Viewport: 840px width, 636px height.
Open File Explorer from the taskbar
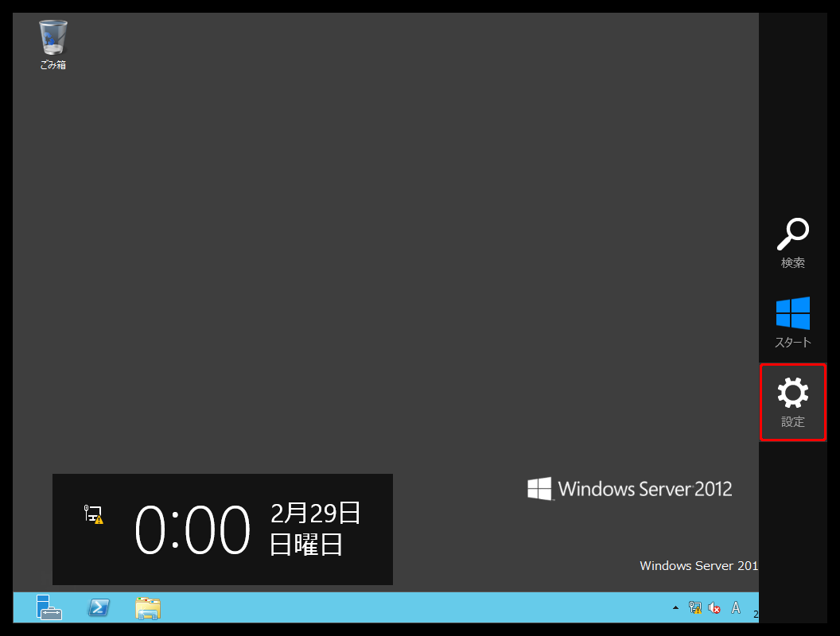click(148, 608)
